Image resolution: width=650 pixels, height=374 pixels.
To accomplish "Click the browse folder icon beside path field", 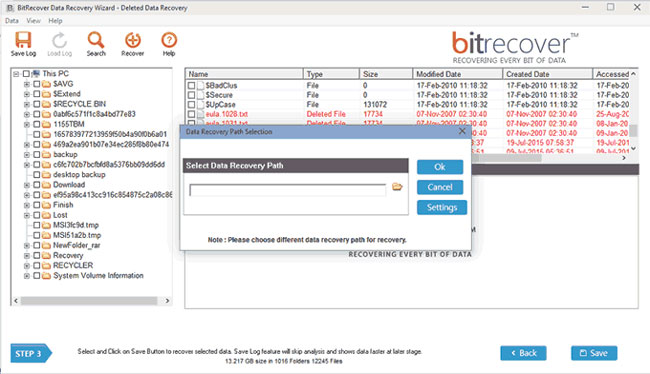I will click(397, 187).
